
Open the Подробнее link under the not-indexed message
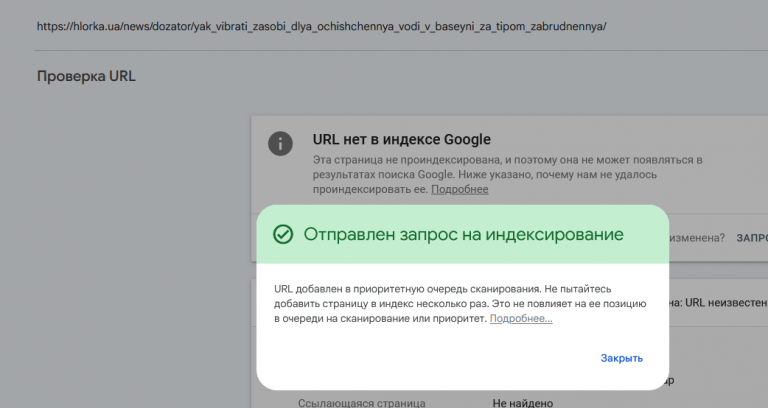tap(459, 189)
